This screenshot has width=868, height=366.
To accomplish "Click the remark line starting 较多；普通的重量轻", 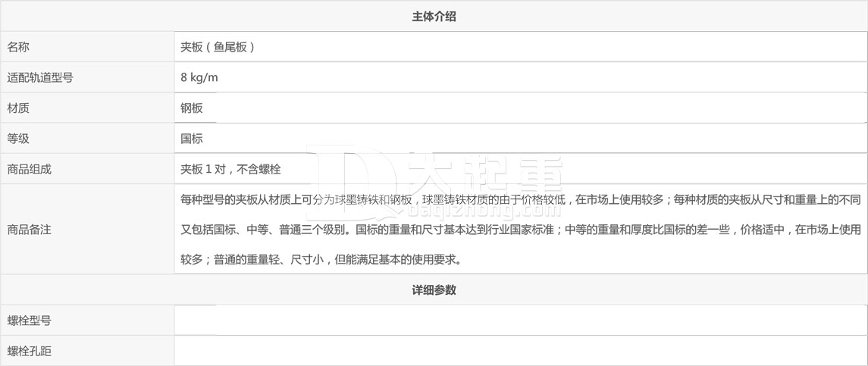I will tap(321, 259).
